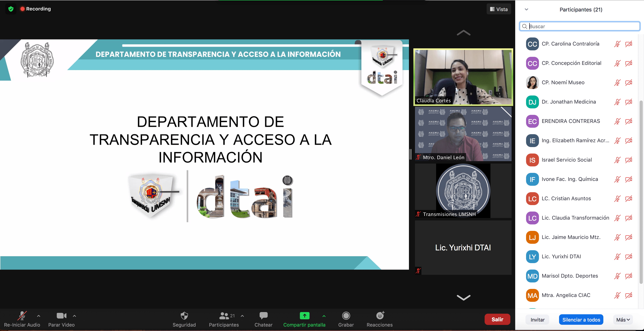
Task: Open the Vista layout menu
Action: (x=499, y=9)
